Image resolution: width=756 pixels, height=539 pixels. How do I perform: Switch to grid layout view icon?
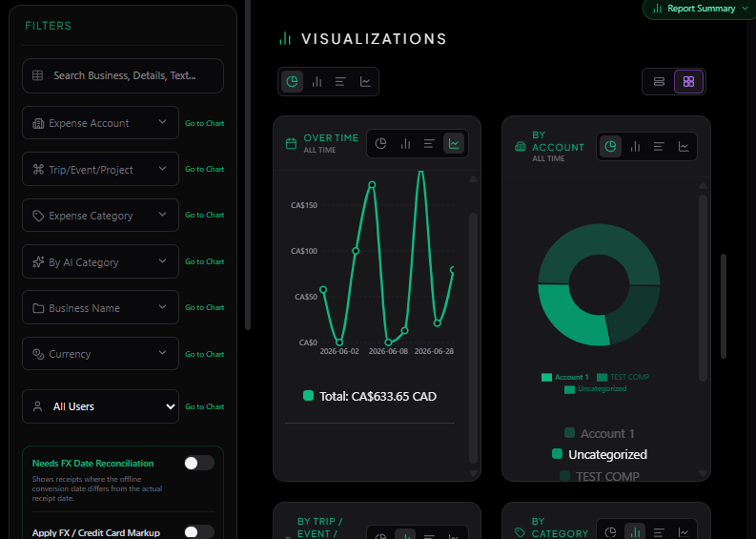click(688, 81)
